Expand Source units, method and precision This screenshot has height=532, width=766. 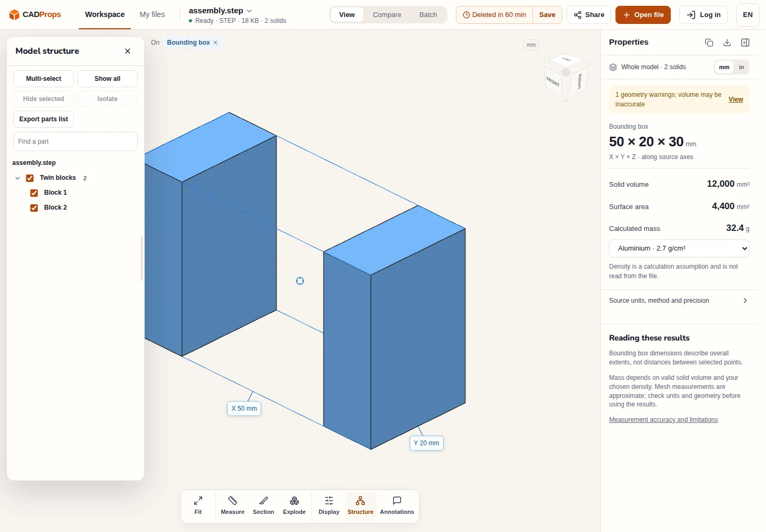(679, 301)
